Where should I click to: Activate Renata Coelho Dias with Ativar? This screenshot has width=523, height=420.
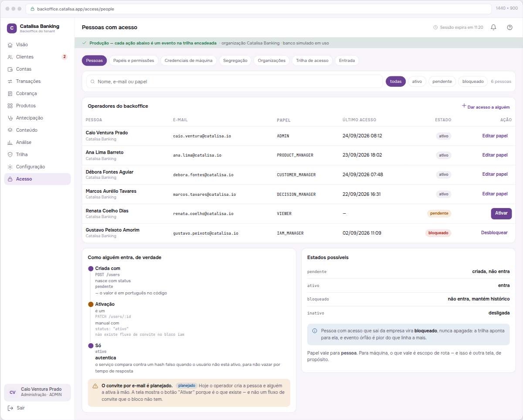coord(502,214)
